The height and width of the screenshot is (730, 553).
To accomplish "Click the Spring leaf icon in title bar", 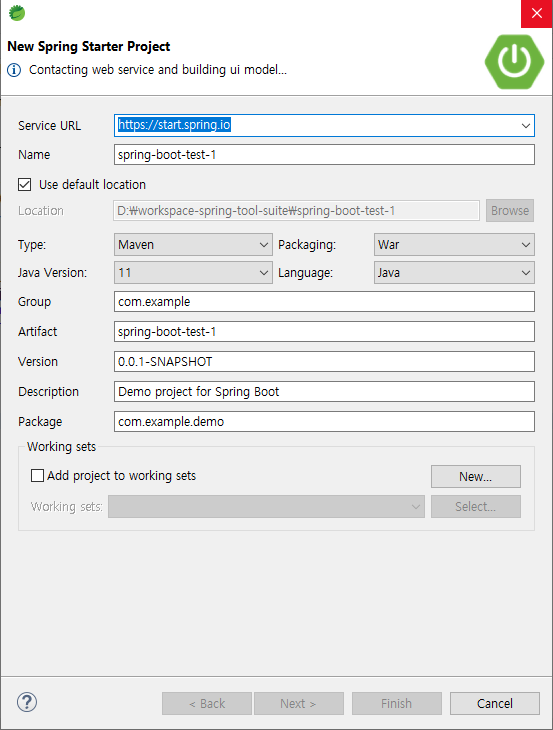I will [17, 13].
